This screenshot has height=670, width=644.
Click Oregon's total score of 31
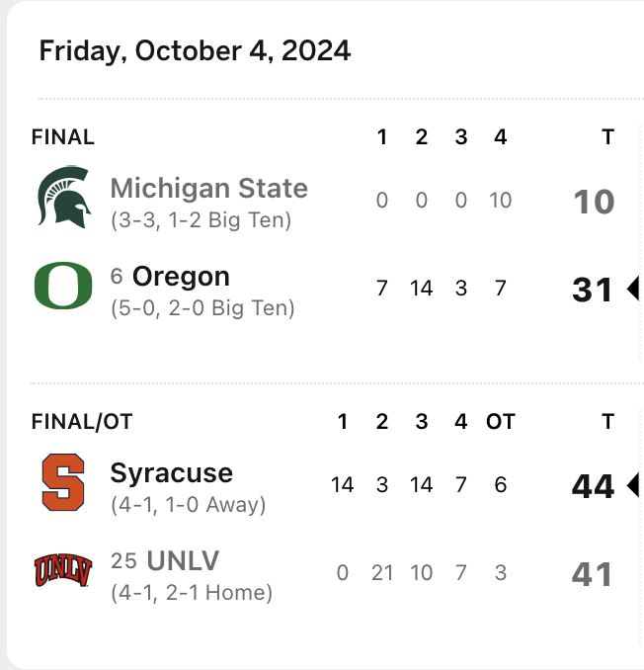click(594, 290)
